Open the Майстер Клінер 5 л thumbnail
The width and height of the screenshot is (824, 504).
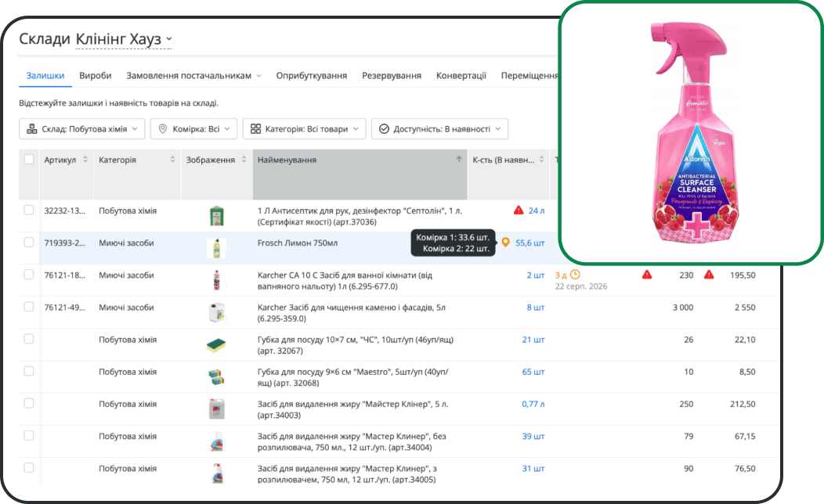(x=216, y=409)
